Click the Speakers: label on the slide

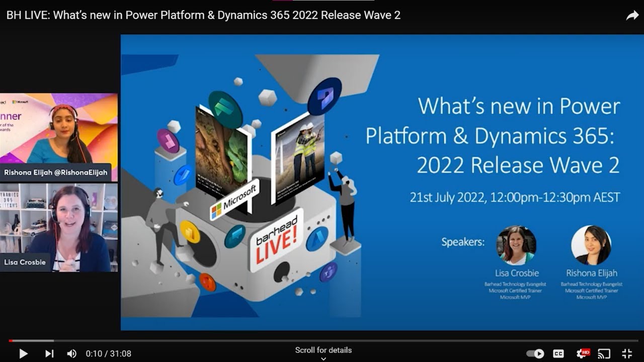coord(463,242)
